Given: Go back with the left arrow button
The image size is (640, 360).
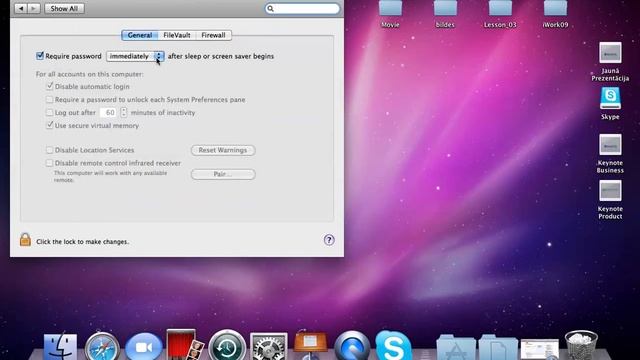Looking at the screenshot, I should (21, 8).
